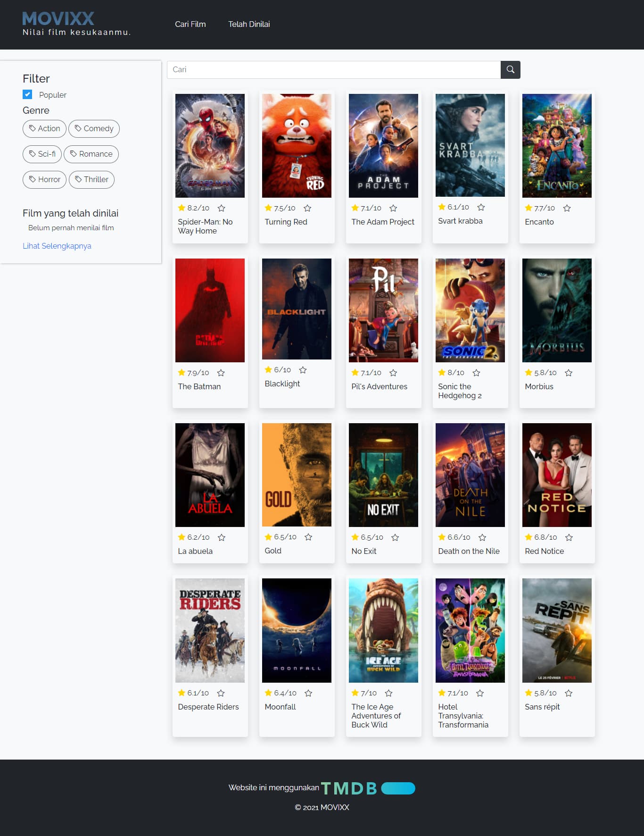The width and height of the screenshot is (644, 836).
Task: Click the MOVIXX logo
Action: (58, 19)
